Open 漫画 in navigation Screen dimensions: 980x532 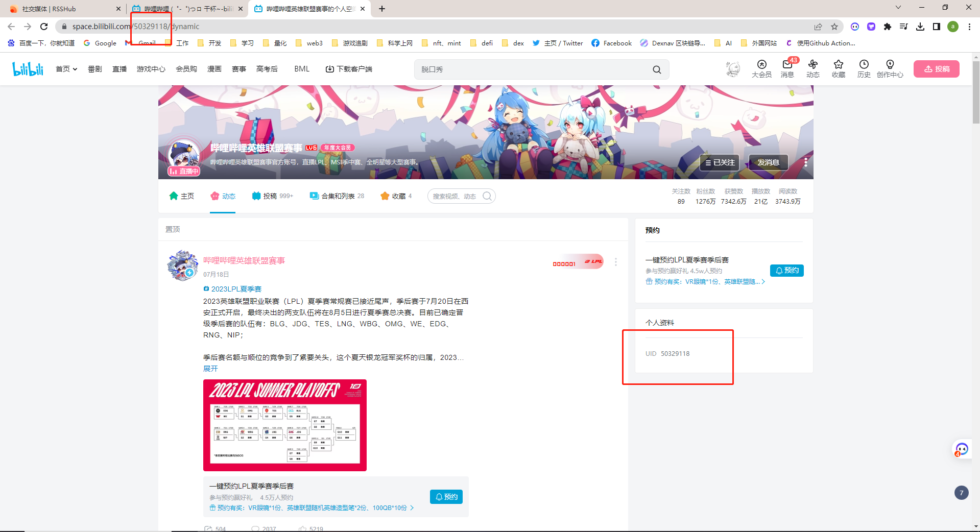tap(214, 69)
